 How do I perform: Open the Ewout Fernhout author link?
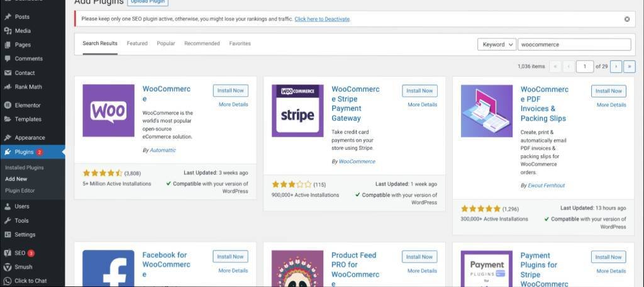547,186
